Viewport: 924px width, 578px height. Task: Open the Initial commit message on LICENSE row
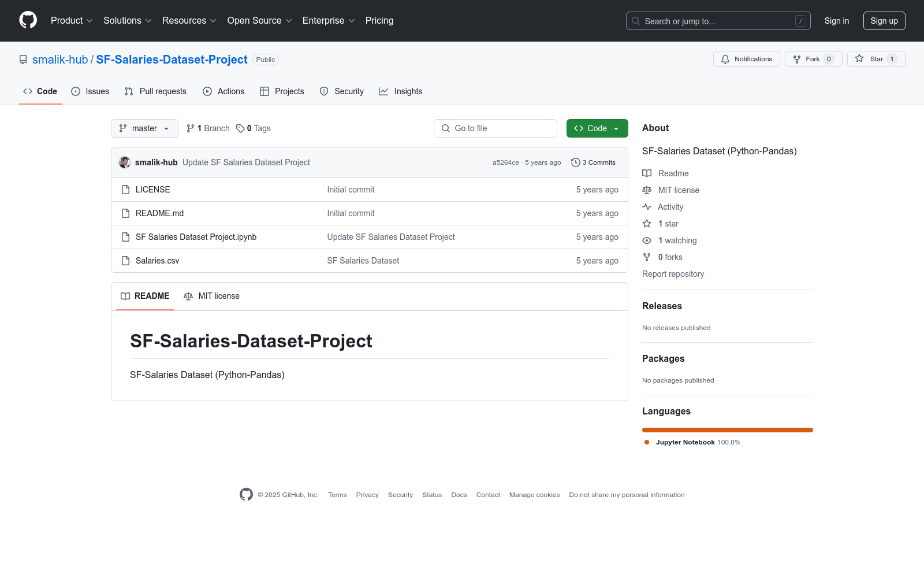click(351, 190)
